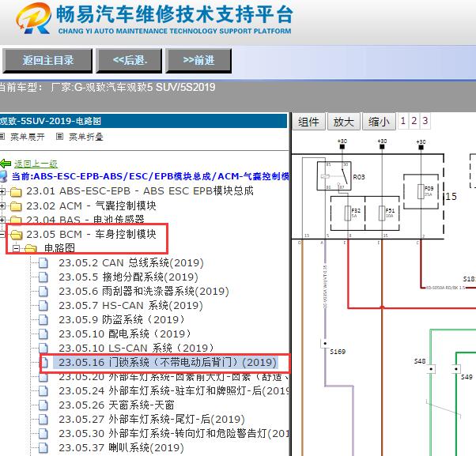Select 23.02 ACM - 气囊控制模块 label
Screen dimensions: 476x456
[x=91, y=205]
